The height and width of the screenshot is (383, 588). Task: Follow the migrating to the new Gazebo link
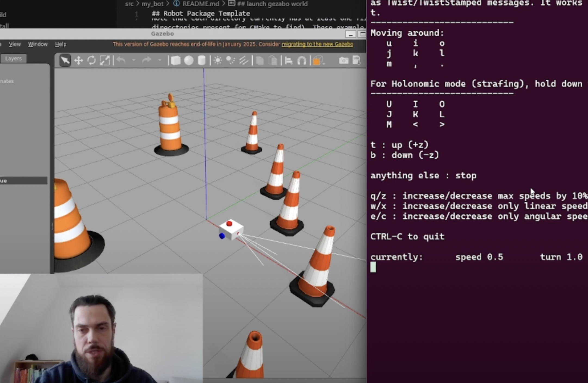click(x=317, y=44)
